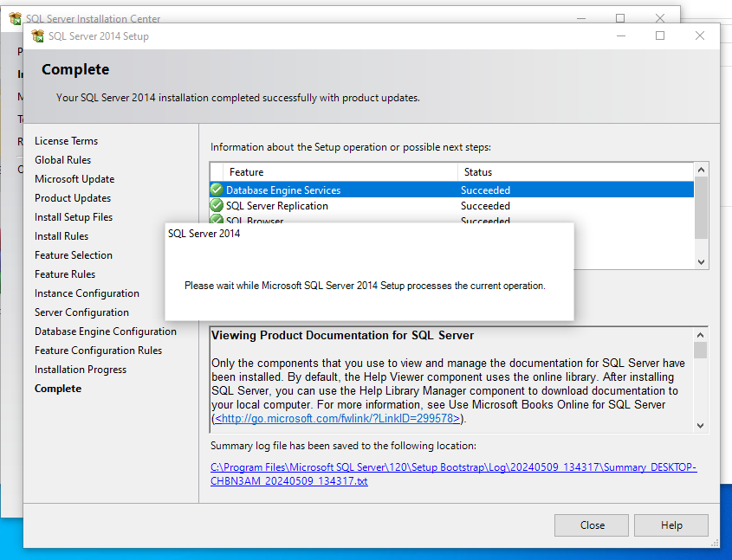Click SQL Server Replication green check icon

tap(217, 206)
